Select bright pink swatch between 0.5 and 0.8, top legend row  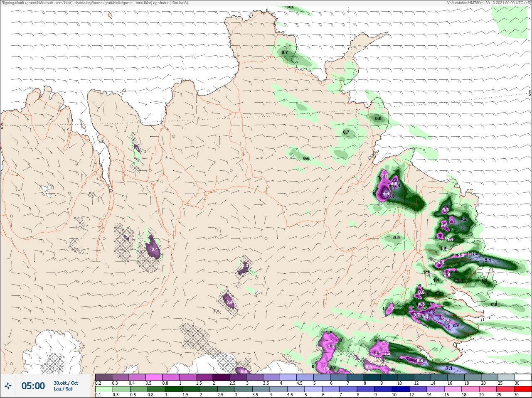click(154, 377)
